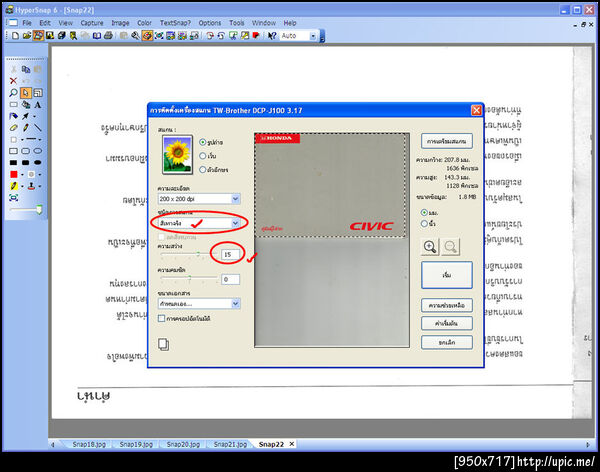
Task: Click the open book icon in the toolbar
Action: coord(97,36)
